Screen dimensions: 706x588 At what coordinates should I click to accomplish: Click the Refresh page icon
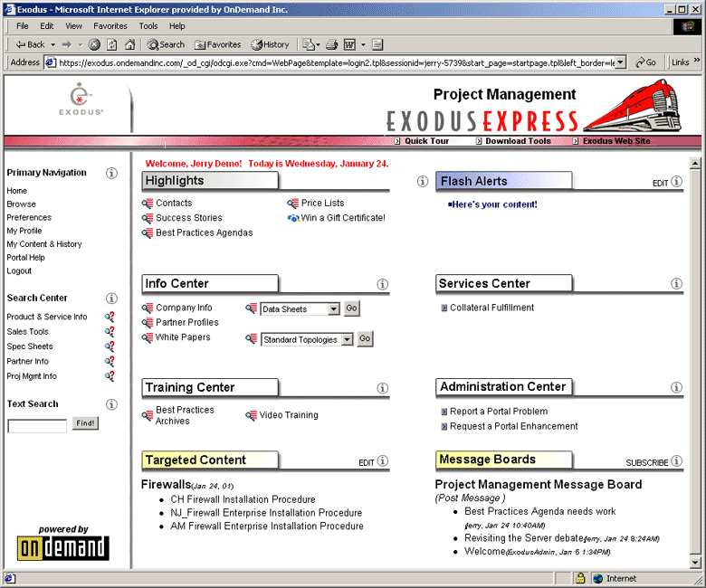pyautogui.click(x=112, y=44)
